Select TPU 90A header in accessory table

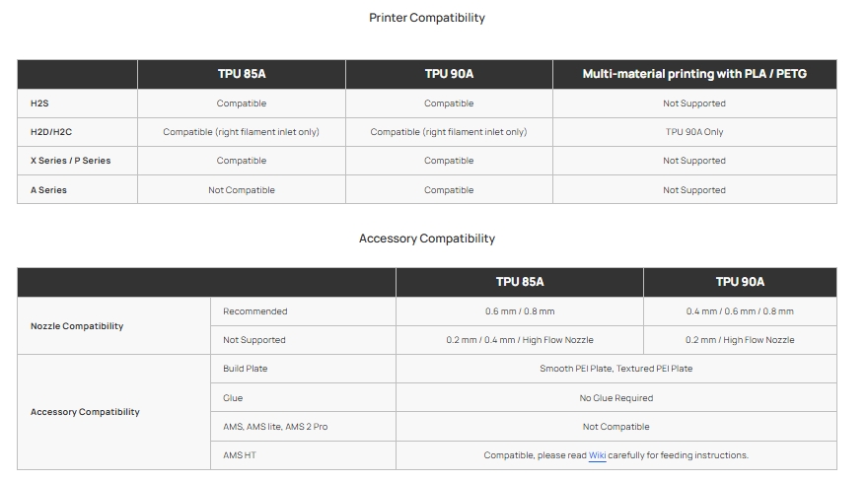pyautogui.click(x=740, y=282)
